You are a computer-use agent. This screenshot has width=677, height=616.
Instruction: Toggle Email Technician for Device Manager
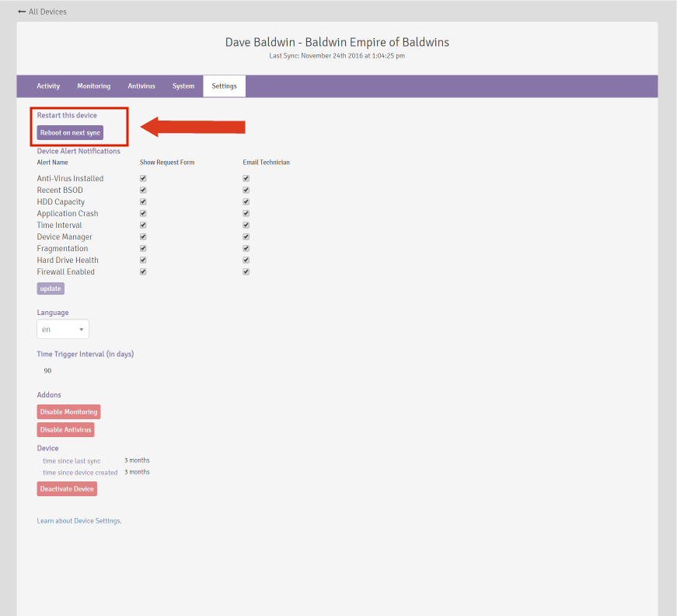[246, 236]
